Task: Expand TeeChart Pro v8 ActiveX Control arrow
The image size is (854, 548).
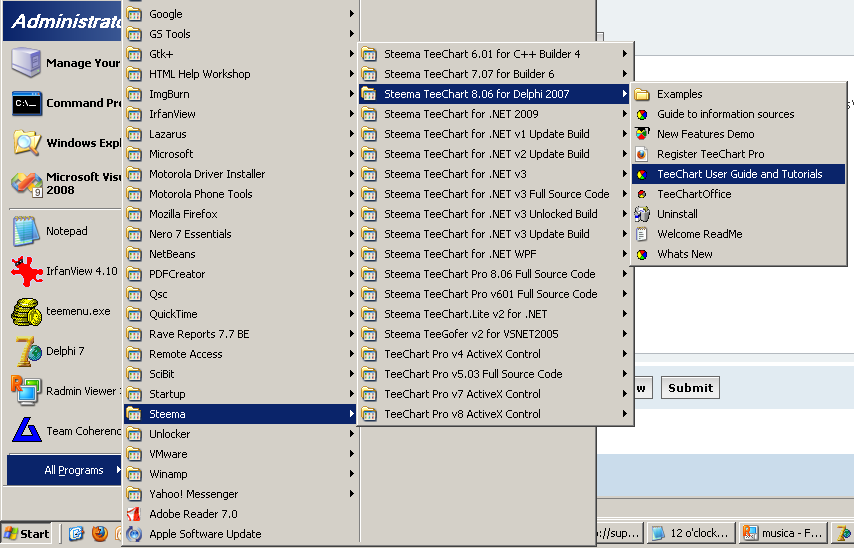Action: (x=624, y=414)
